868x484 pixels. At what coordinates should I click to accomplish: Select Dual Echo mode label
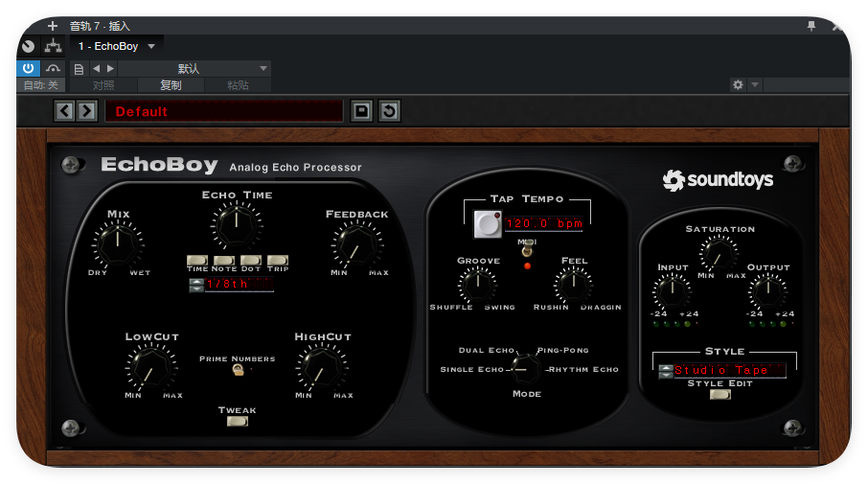tap(487, 350)
